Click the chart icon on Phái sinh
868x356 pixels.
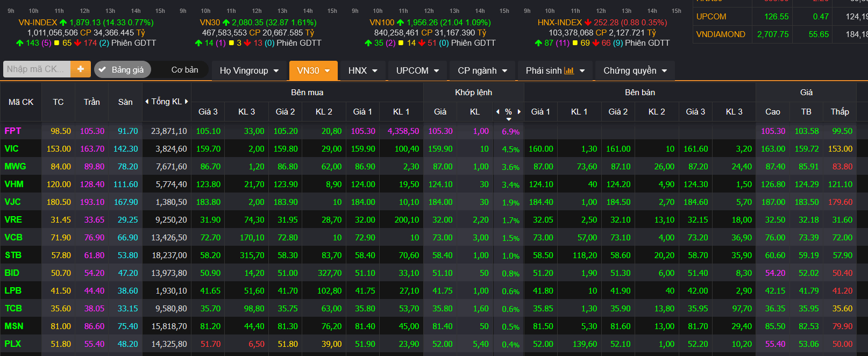pyautogui.click(x=569, y=70)
